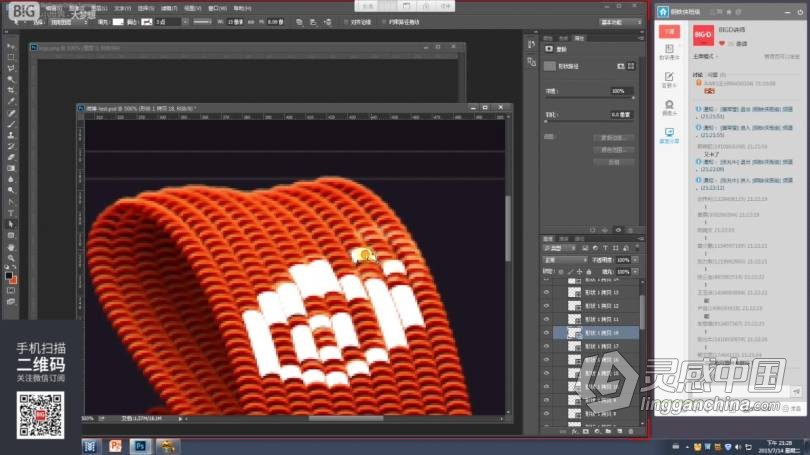Open the layer blend mode dropdown

565,260
